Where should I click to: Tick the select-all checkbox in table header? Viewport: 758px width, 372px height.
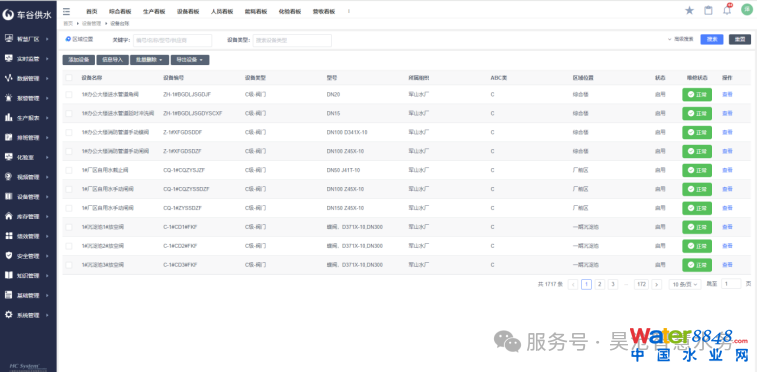click(69, 77)
